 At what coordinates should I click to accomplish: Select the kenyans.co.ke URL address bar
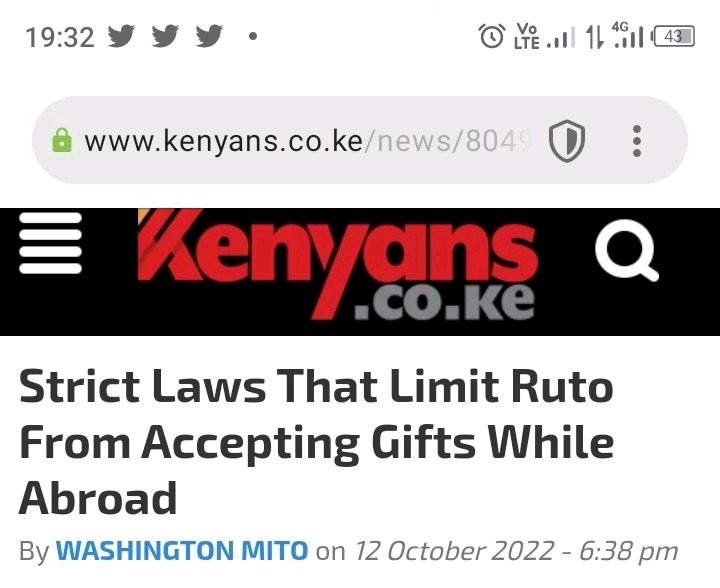click(x=308, y=141)
